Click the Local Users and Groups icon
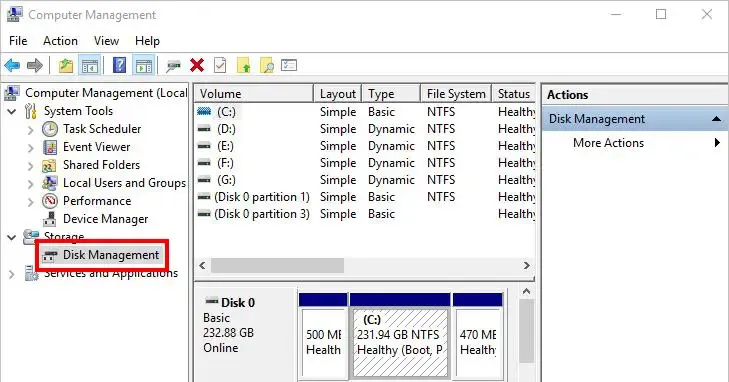 [50, 183]
